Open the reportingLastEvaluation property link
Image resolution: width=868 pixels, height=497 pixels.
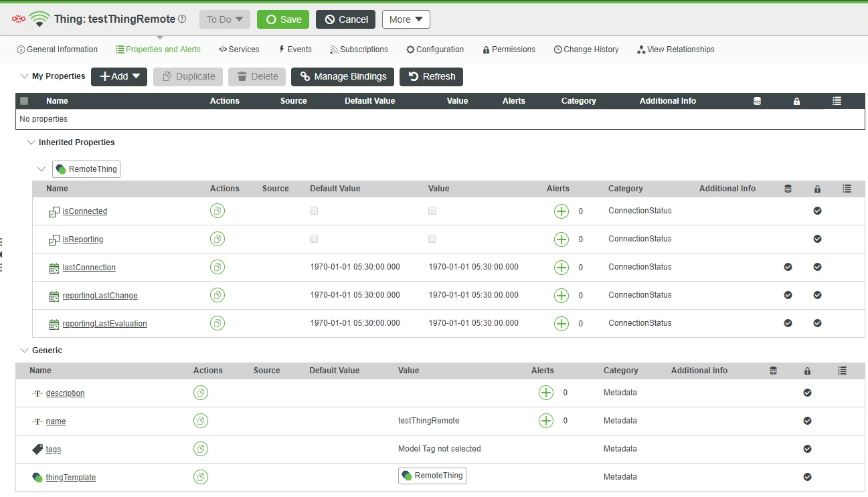[x=105, y=324]
